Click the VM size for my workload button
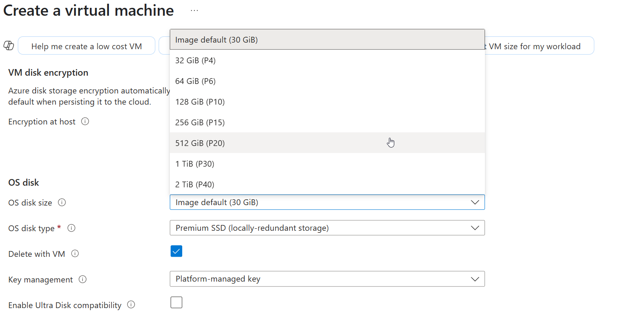 tap(538, 46)
